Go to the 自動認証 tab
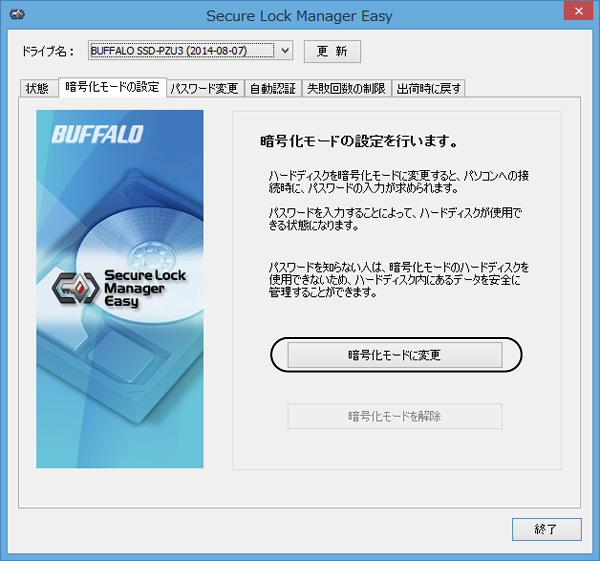This screenshot has height=561, width=600. click(273, 89)
